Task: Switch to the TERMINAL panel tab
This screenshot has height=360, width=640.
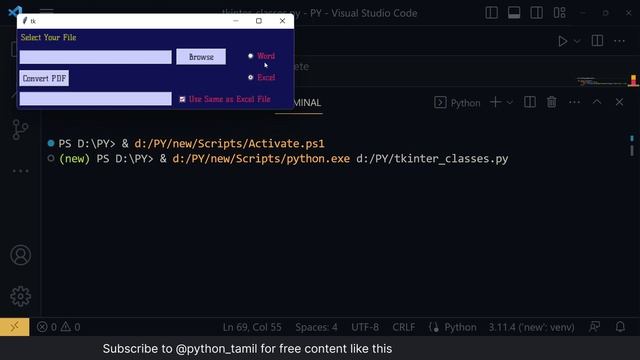Action: tap(307, 103)
